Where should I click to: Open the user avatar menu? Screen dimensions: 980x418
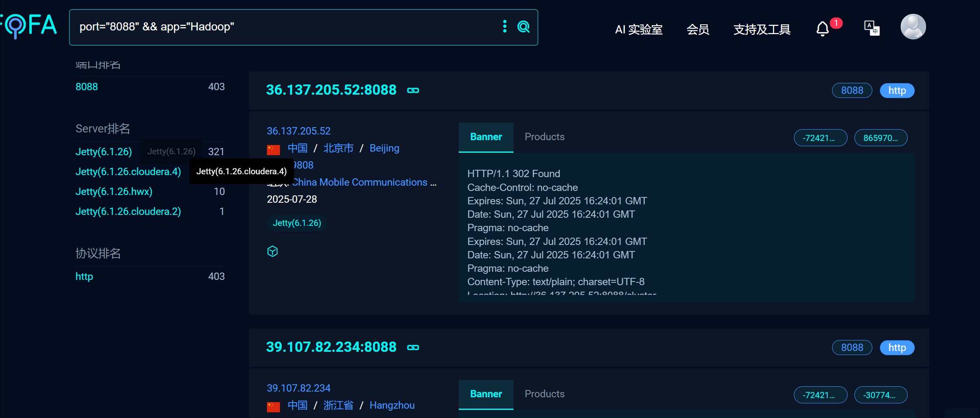(913, 27)
